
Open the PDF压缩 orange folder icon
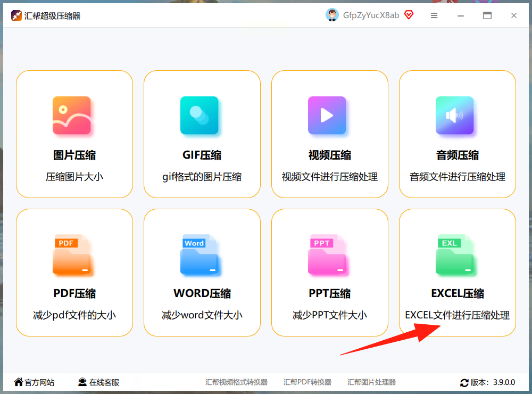(72, 254)
